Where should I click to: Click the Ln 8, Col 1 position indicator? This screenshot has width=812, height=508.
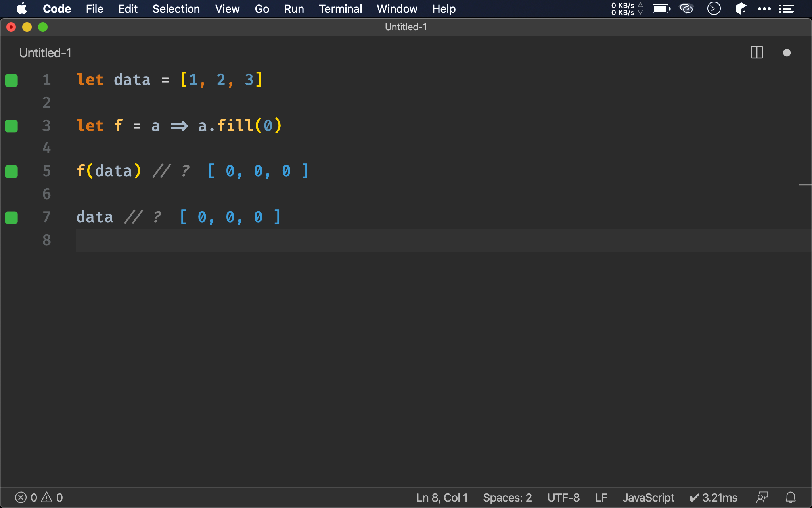coord(442,498)
